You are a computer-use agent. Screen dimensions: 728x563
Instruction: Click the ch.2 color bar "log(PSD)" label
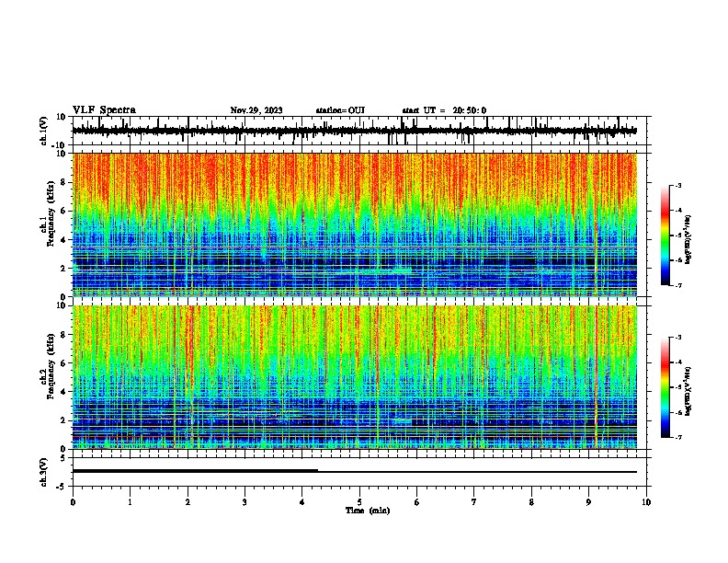688,391
